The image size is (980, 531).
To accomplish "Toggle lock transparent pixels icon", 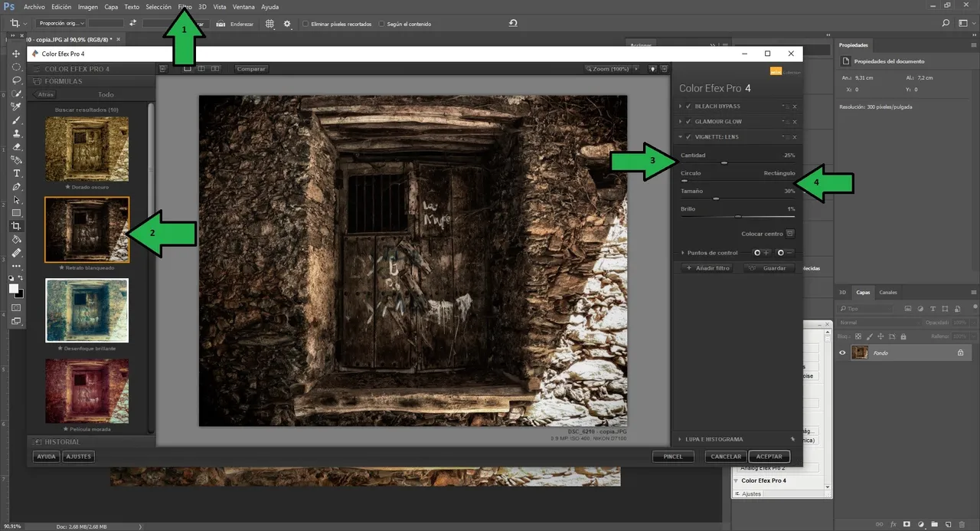I will pyautogui.click(x=857, y=336).
